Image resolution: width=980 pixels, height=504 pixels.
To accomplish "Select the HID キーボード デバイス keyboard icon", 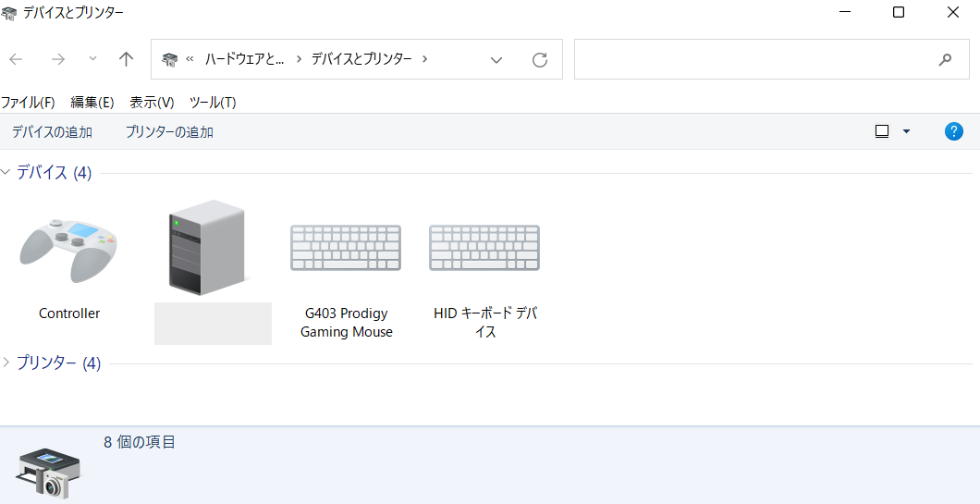I will 484,248.
